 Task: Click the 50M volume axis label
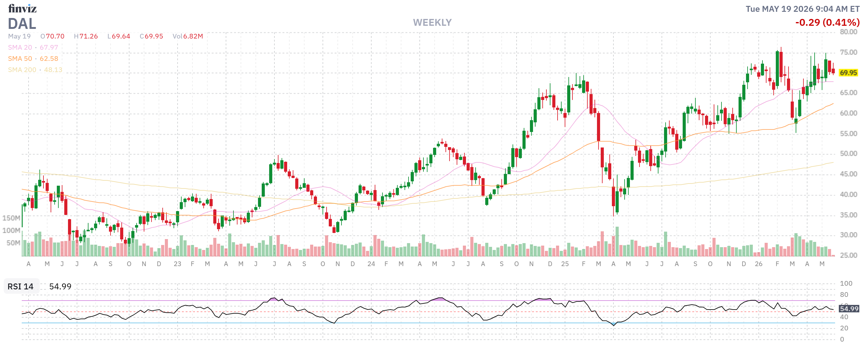pyautogui.click(x=13, y=243)
